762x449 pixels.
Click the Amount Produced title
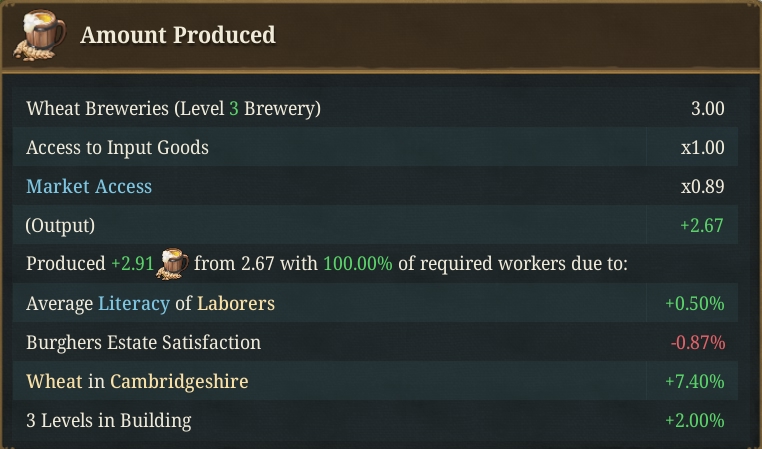(178, 35)
